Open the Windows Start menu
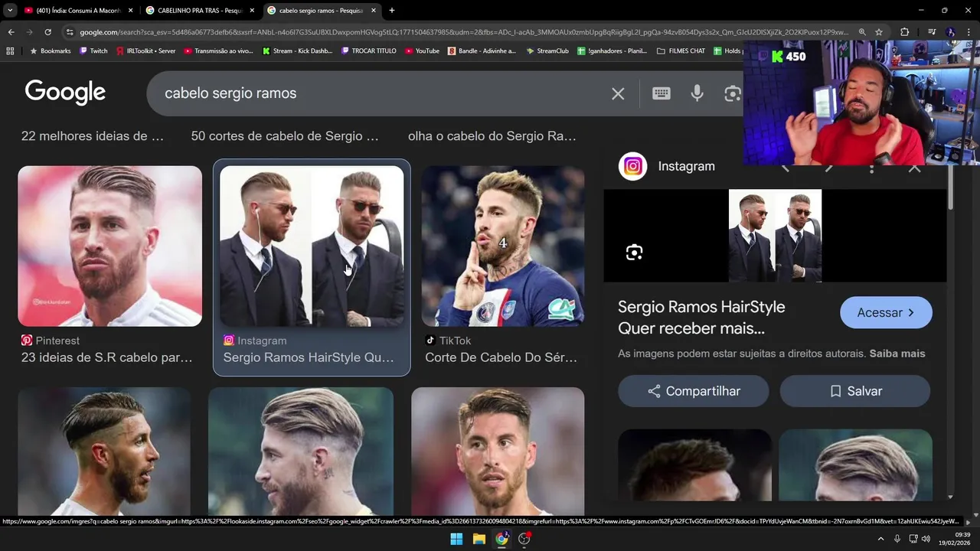 tap(456, 539)
